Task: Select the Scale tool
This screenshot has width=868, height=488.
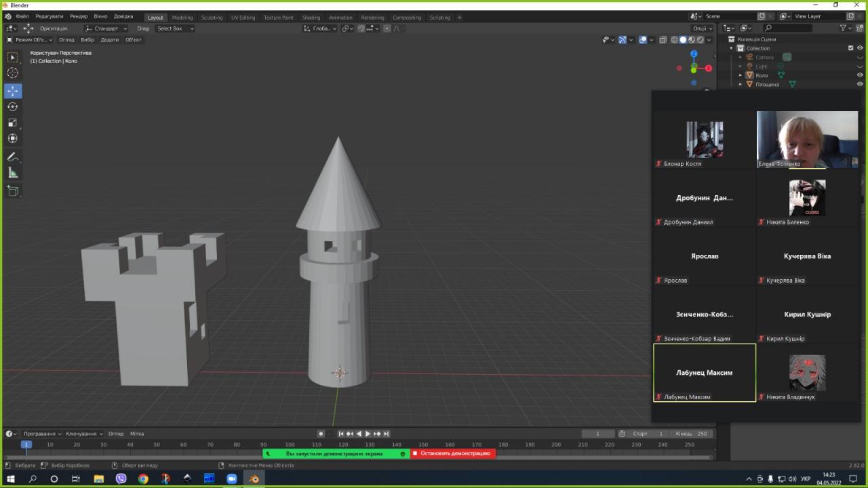Action: [13, 123]
